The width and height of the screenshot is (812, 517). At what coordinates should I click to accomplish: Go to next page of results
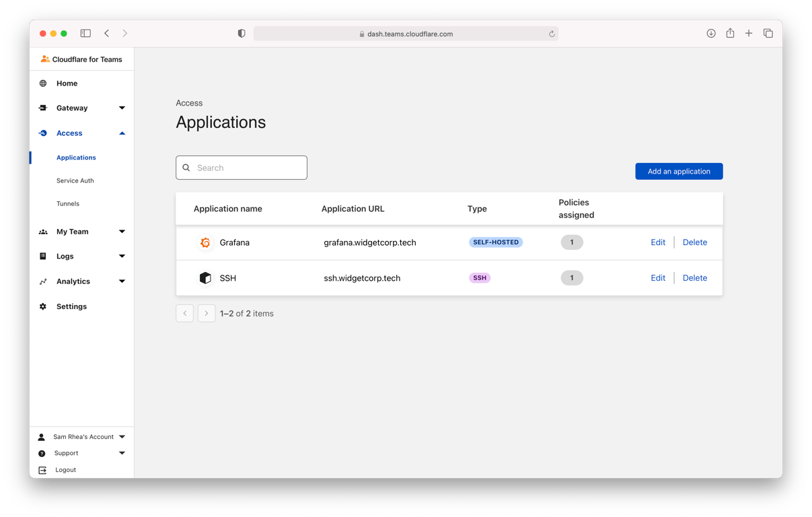(207, 313)
